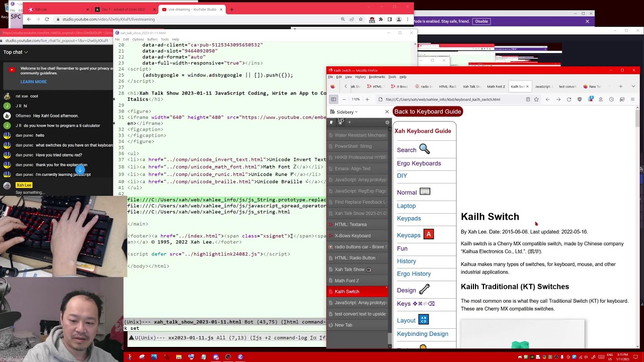Viewport: 644px width, 362px height.
Task: Toggle Firefox reader view icon
Action: pos(528,100)
